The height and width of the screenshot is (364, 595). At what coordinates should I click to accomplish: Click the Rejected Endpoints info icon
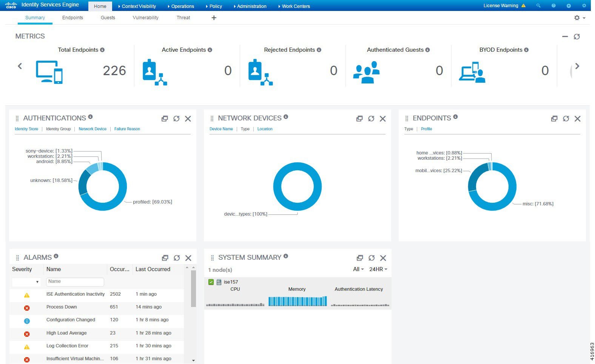tap(319, 50)
